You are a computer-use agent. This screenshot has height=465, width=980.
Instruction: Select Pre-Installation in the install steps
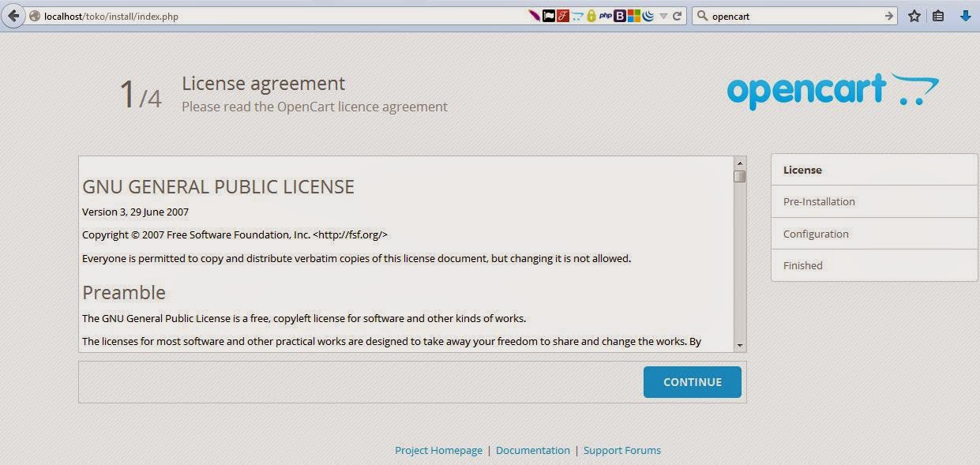(x=874, y=201)
